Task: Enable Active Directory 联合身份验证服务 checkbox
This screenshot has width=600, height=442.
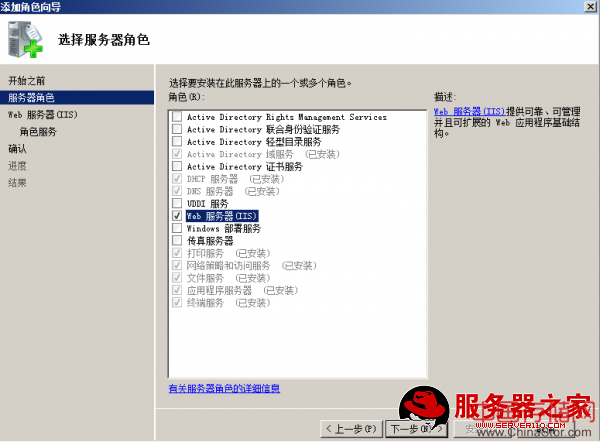Action: 178,129
